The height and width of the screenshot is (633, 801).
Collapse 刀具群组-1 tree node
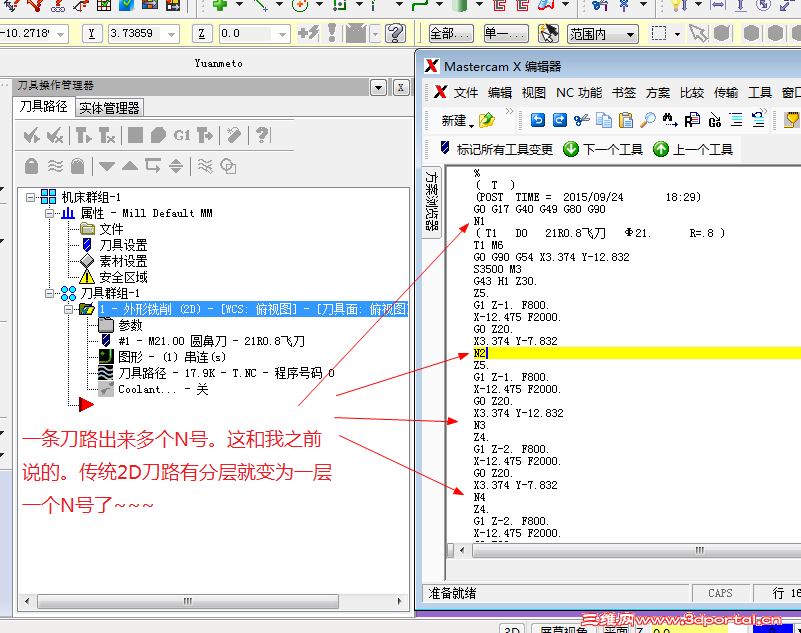(x=50, y=293)
